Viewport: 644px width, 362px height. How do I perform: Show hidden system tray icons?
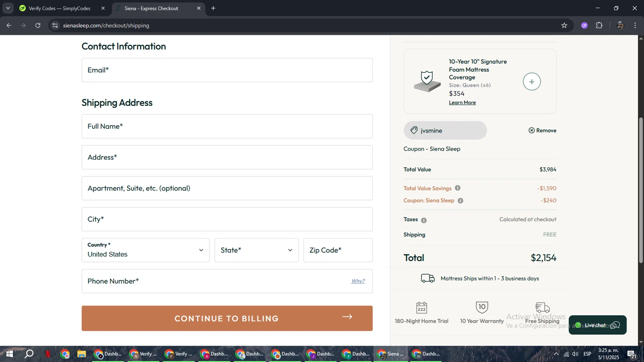click(556, 354)
